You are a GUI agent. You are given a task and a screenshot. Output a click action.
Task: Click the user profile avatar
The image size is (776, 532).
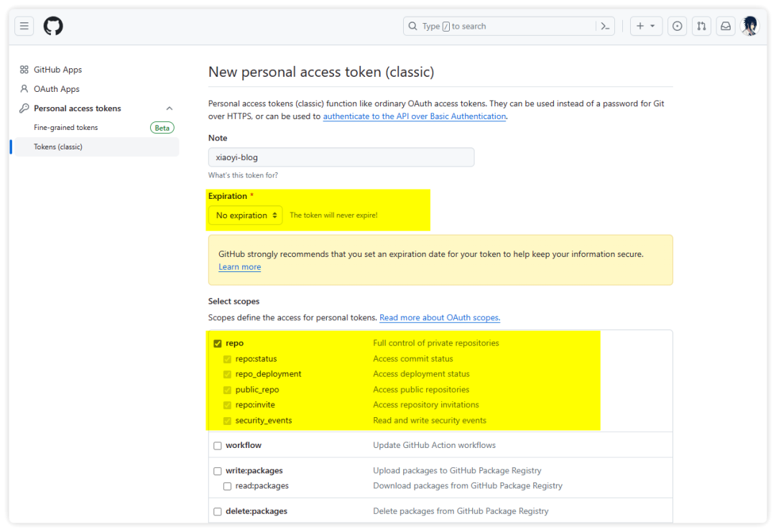point(749,27)
